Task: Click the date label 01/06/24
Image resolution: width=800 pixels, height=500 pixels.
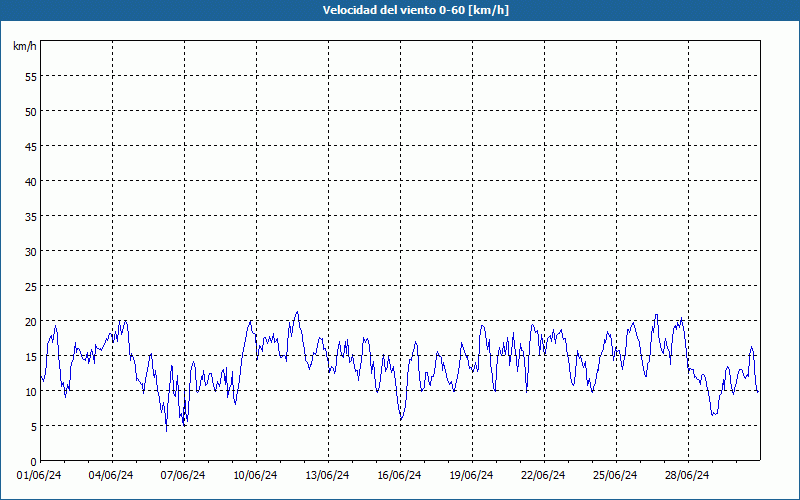Action: pyautogui.click(x=39, y=475)
